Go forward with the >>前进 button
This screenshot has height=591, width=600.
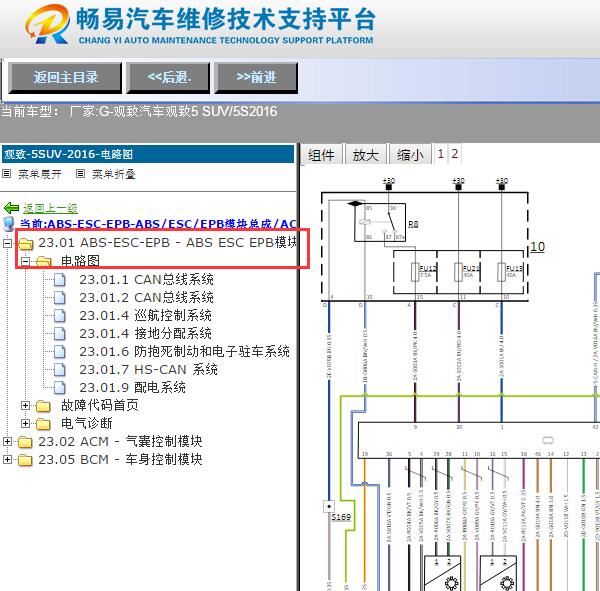[256, 78]
